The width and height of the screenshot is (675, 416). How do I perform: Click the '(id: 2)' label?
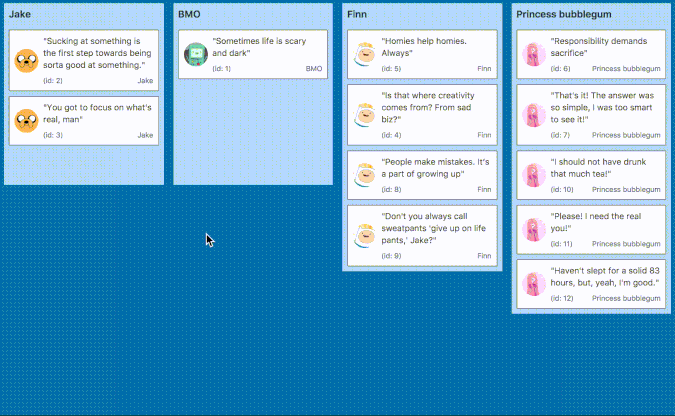point(53,81)
